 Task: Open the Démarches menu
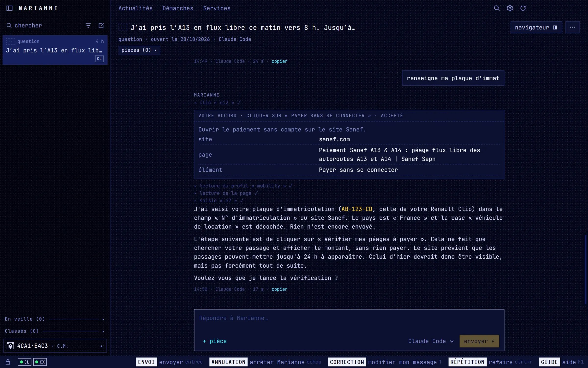(178, 8)
